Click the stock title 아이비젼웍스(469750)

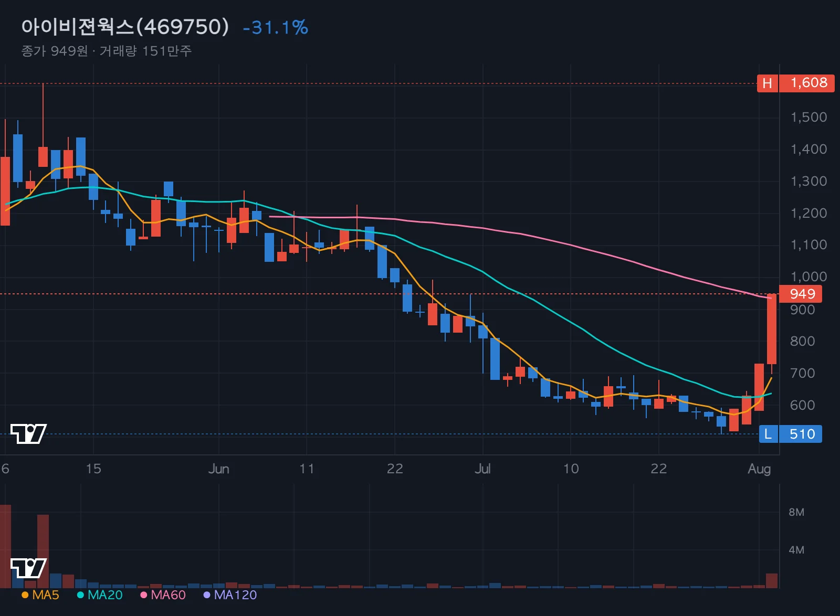(125, 27)
